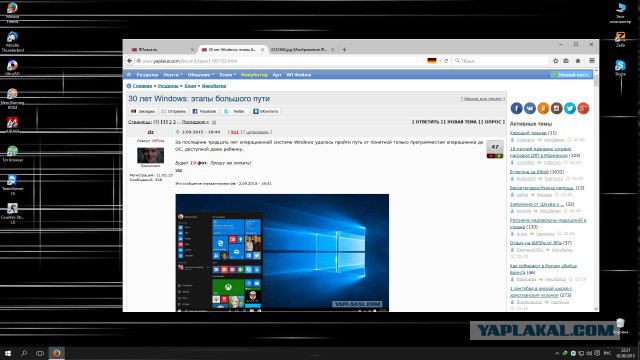This screenshot has height=360, width=640.
Task: Click Twitter share button under title
Action: point(235,111)
